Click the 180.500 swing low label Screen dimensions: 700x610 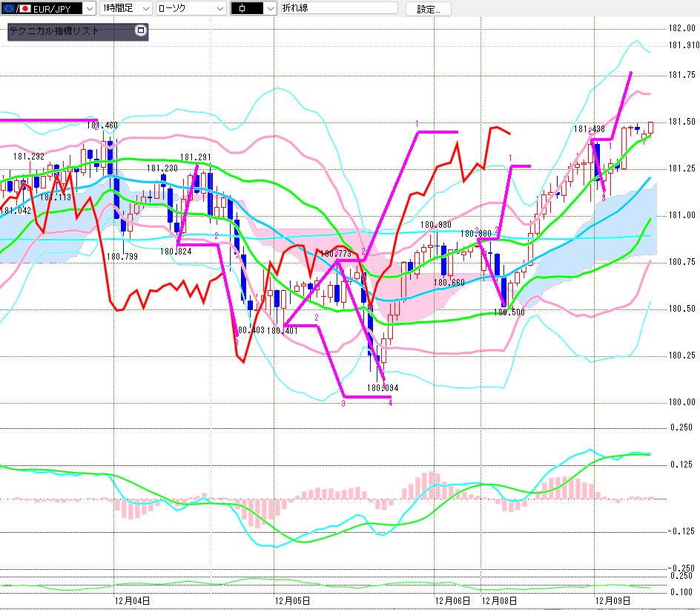click(x=510, y=312)
